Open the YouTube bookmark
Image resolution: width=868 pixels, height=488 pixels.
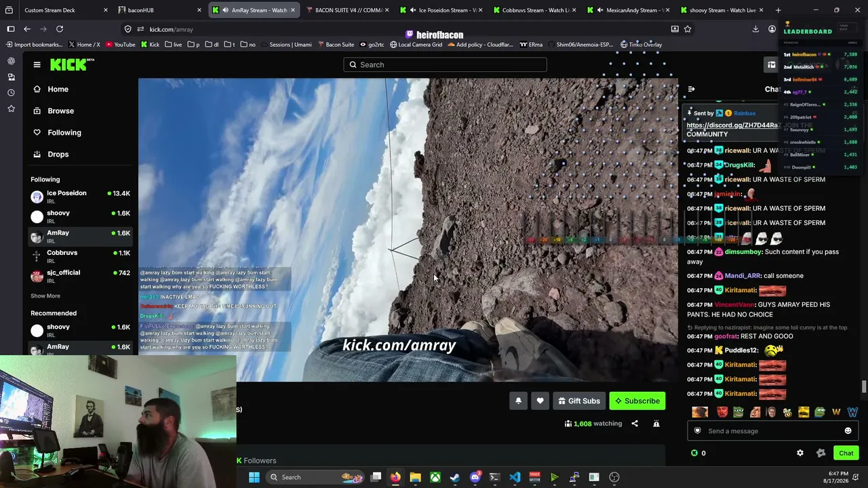tap(119, 45)
